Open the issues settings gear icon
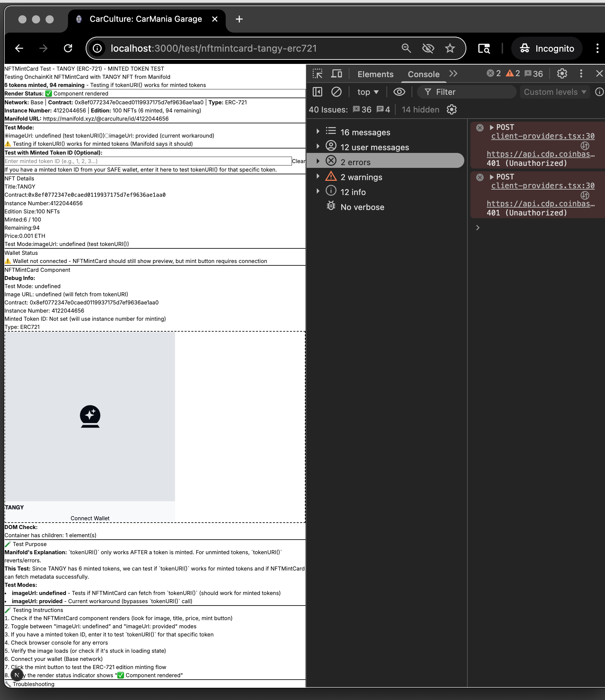 click(x=451, y=110)
